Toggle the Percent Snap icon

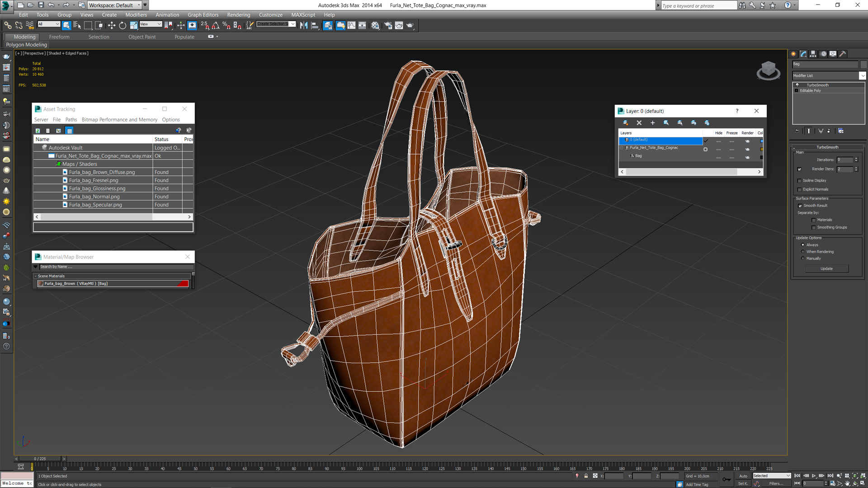[226, 25]
